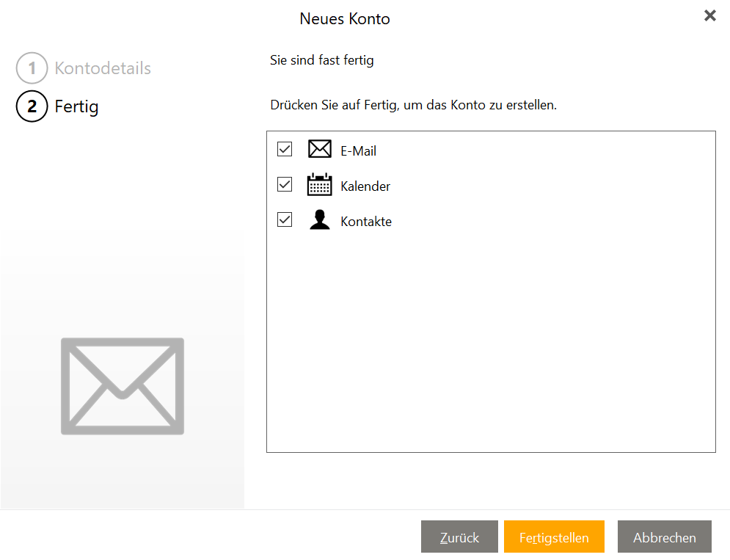Viewport: 730px width, 560px height.
Task: Click the Kontakte person icon
Action: 319,219
